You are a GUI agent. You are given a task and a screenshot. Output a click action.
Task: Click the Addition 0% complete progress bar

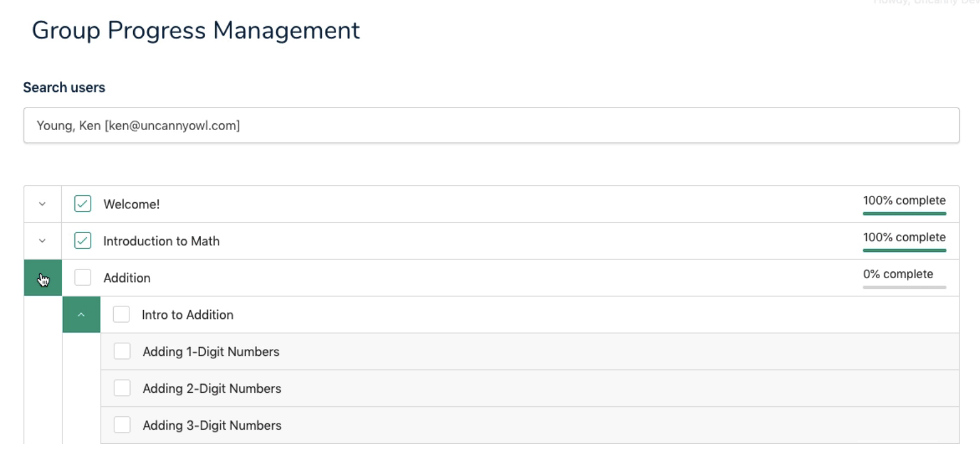tap(904, 287)
